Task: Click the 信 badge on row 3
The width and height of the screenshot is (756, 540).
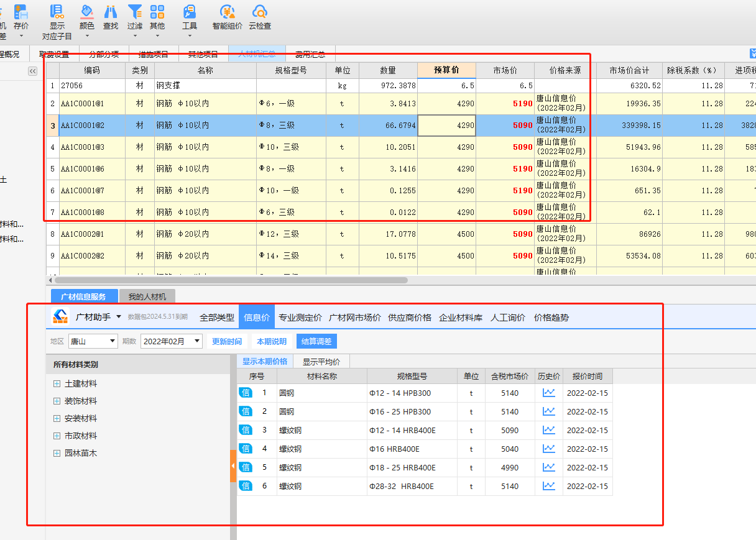Action: (246, 430)
